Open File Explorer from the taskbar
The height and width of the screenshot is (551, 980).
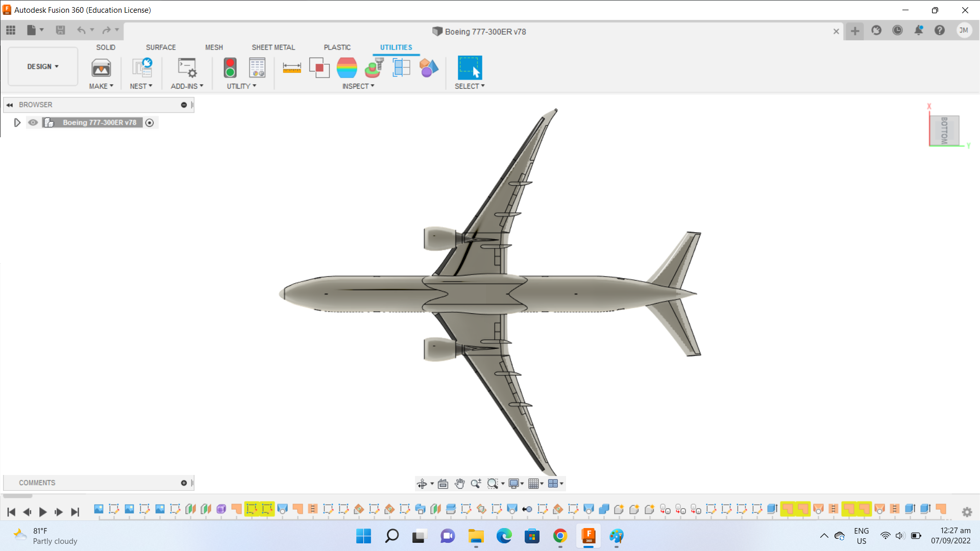click(476, 536)
